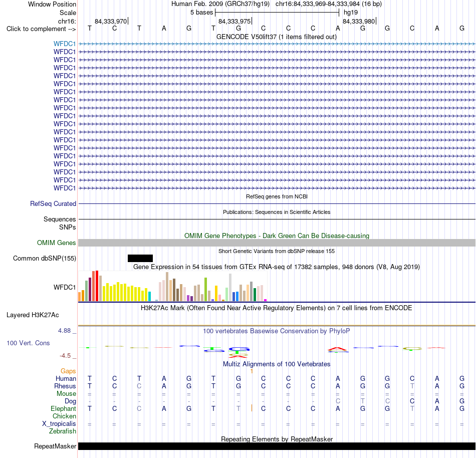Select the Human alignment row label

coord(66,378)
